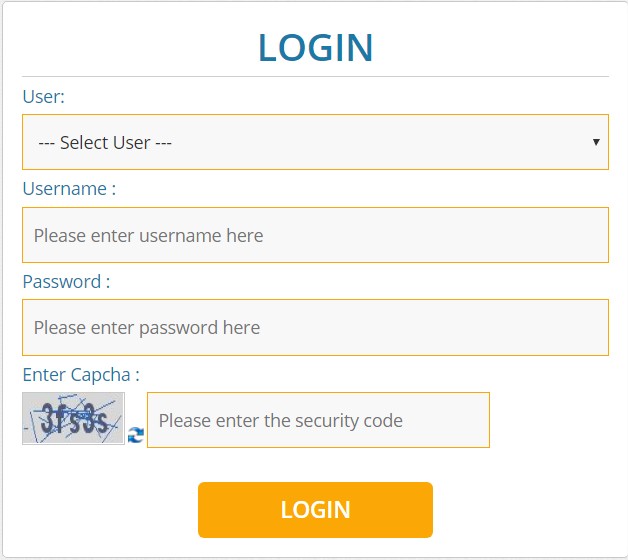Image resolution: width=628 pixels, height=560 pixels.
Task: Click the divider line below LOGIN heading
Action: coord(315,76)
